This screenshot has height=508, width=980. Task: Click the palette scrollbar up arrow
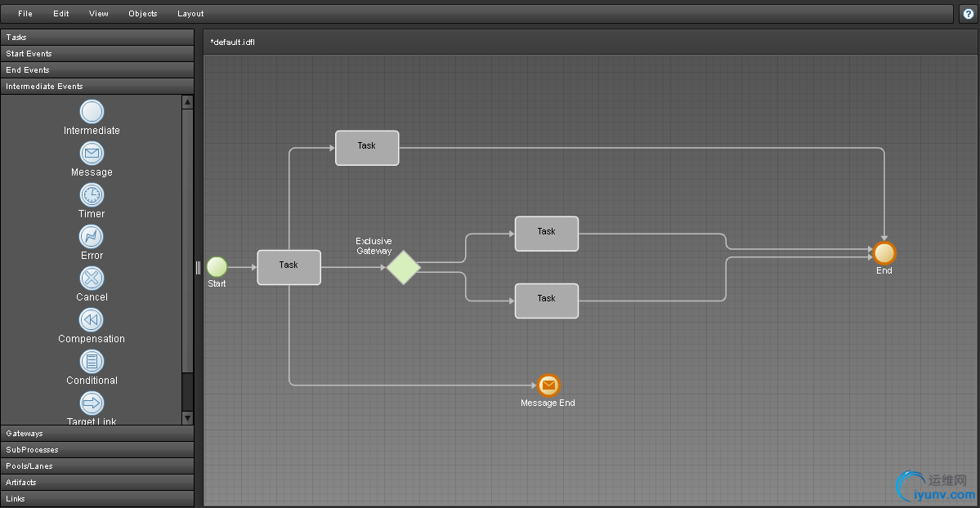pos(187,102)
